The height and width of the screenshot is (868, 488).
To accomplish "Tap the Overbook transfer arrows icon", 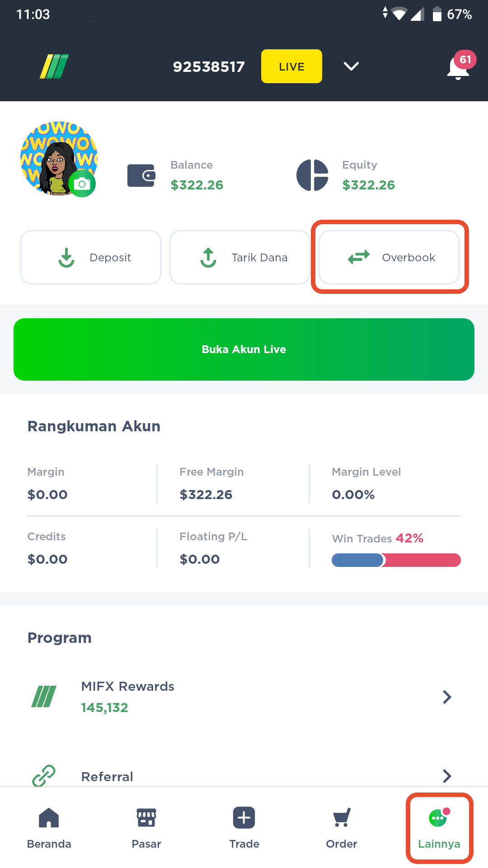I will [x=359, y=257].
